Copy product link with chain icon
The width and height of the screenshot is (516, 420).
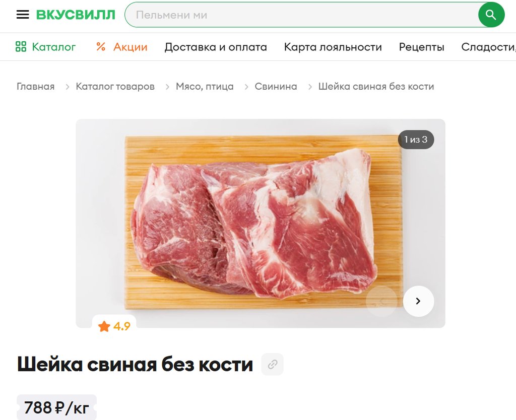273,364
